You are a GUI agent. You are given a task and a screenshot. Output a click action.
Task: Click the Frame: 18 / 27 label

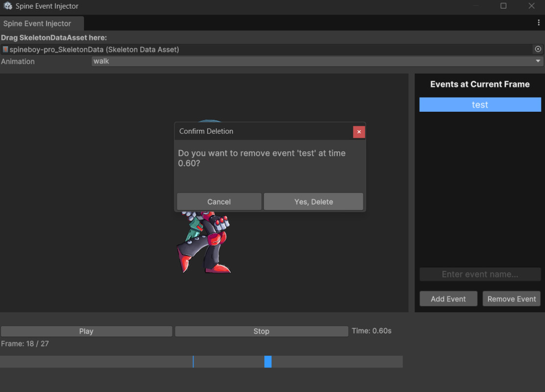(x=25, y=343)
